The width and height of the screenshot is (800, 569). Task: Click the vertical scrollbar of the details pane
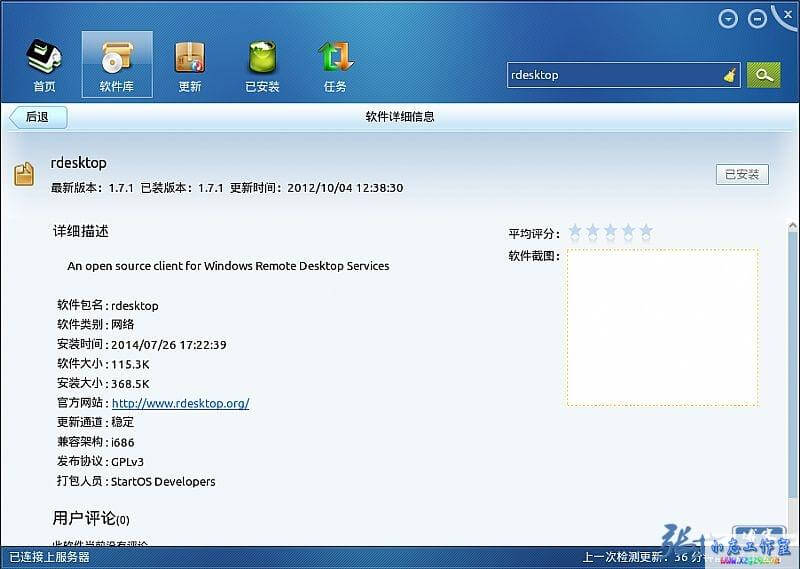[792, 365]
